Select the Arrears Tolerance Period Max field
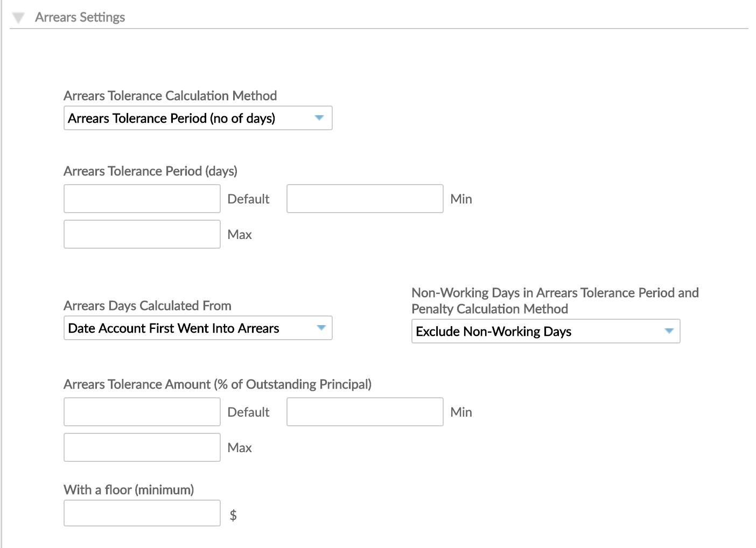The height and width of the screenshot is (548, 756). 142,234
